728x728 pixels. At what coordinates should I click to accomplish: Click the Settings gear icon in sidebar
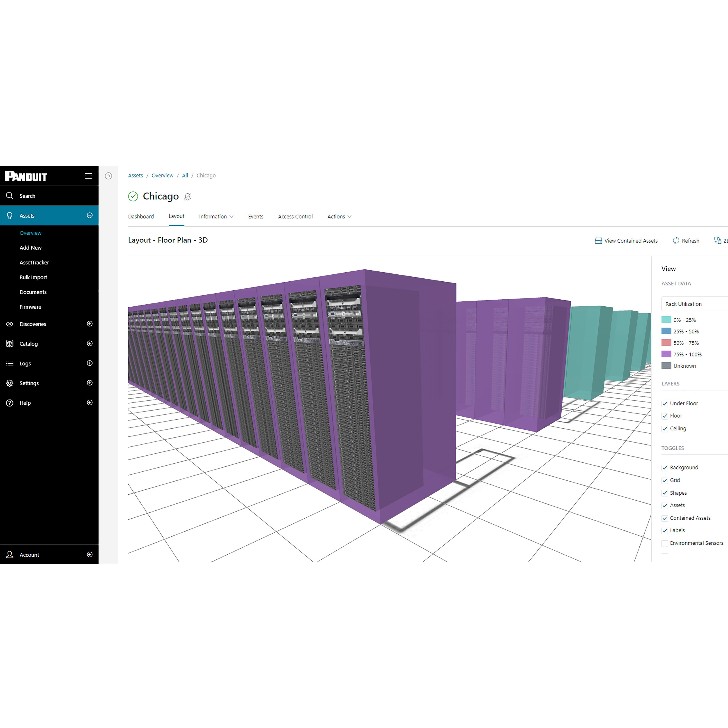pos(10,383)
